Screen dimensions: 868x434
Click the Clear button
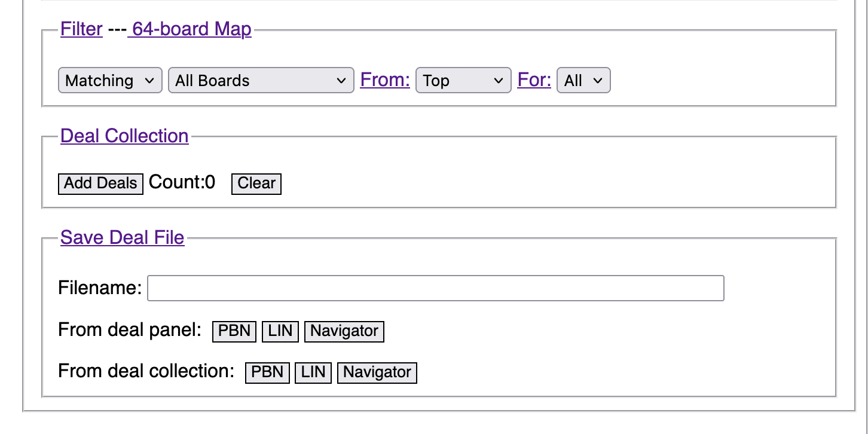[256, 184]
